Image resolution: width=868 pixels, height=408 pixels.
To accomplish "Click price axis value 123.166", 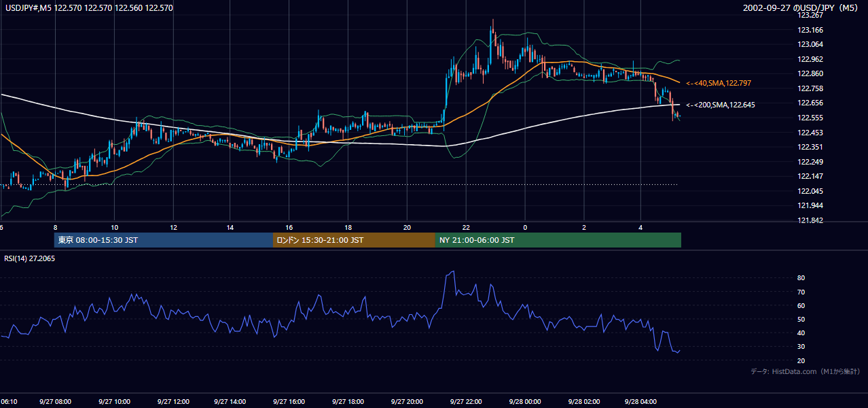I will coord(811,30).
